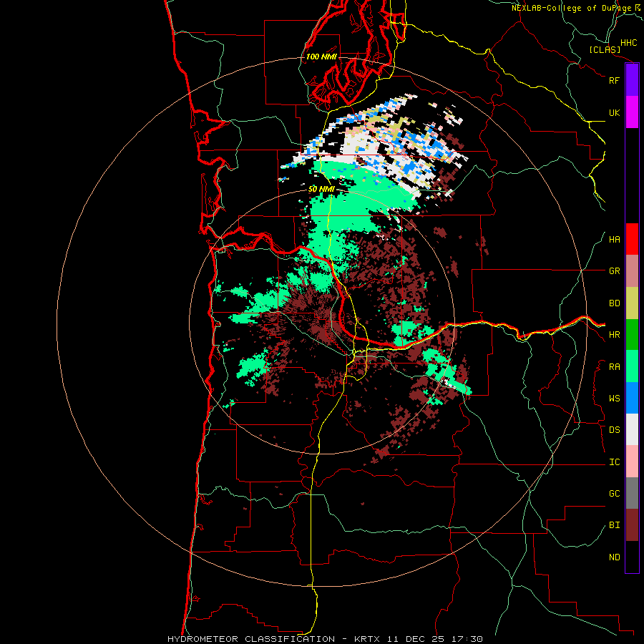The image size is (644, 644).
Task: Click the HYDROMETEOR CLASSIFICATION title text
Action: point(251,639)
